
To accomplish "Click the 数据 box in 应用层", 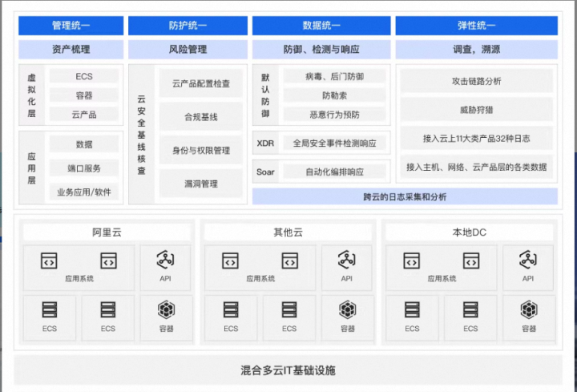I will pyautogui.click(x=84, y=144).
